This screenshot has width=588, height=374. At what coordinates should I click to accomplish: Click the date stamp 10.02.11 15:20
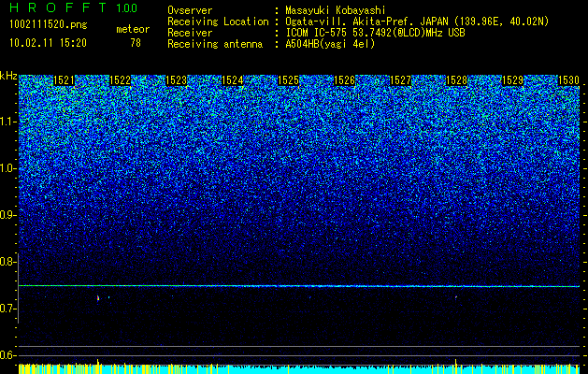(x=49, y=43)
